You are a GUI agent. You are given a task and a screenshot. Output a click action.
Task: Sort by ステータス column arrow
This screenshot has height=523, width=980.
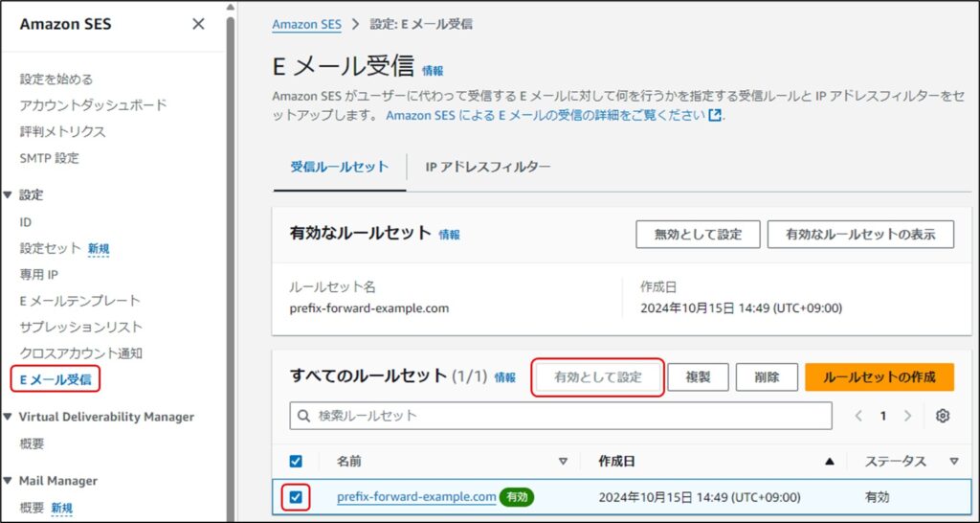click(953, 462)
